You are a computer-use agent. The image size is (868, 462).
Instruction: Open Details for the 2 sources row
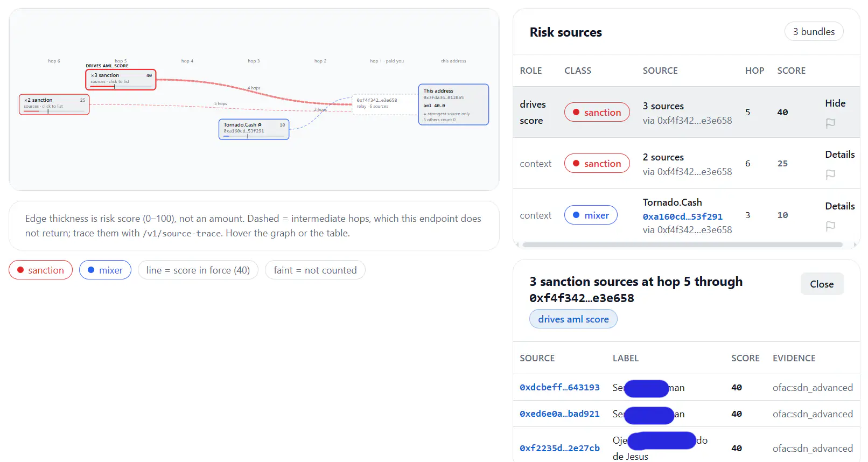tap(839, 155)
